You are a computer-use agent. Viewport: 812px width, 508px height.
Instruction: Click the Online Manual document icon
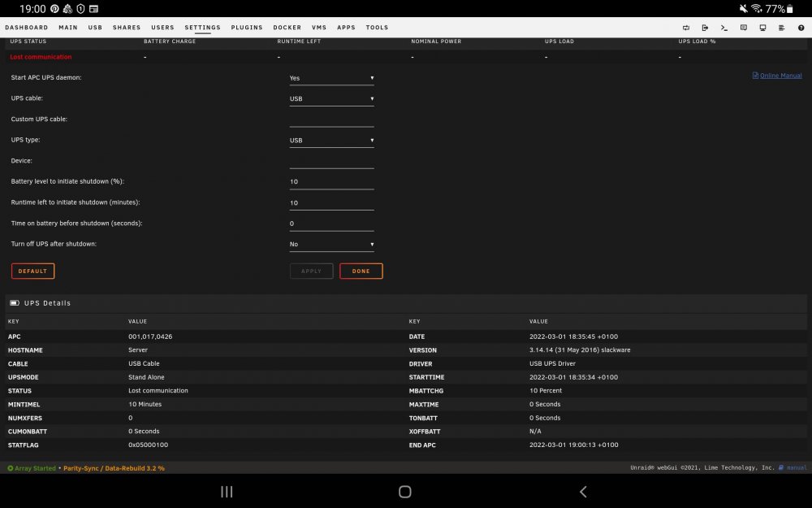[755, 75]
